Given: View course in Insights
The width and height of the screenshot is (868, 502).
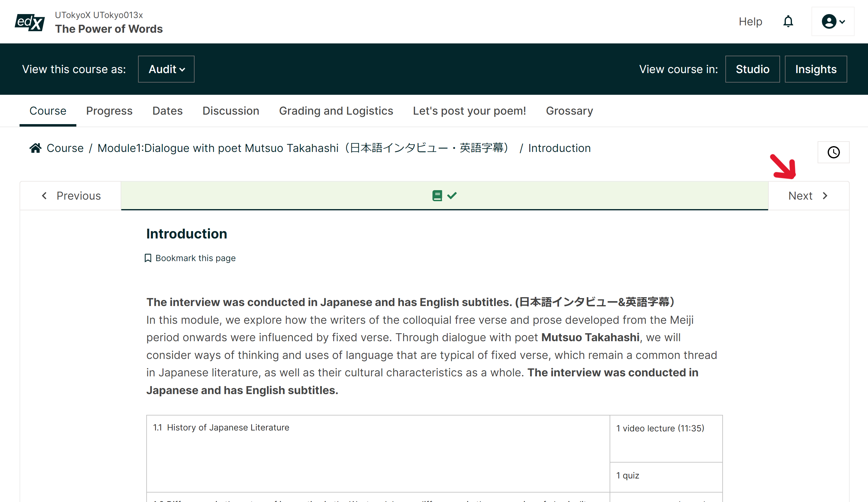Looking at the screenshot, I should point(815,69).
